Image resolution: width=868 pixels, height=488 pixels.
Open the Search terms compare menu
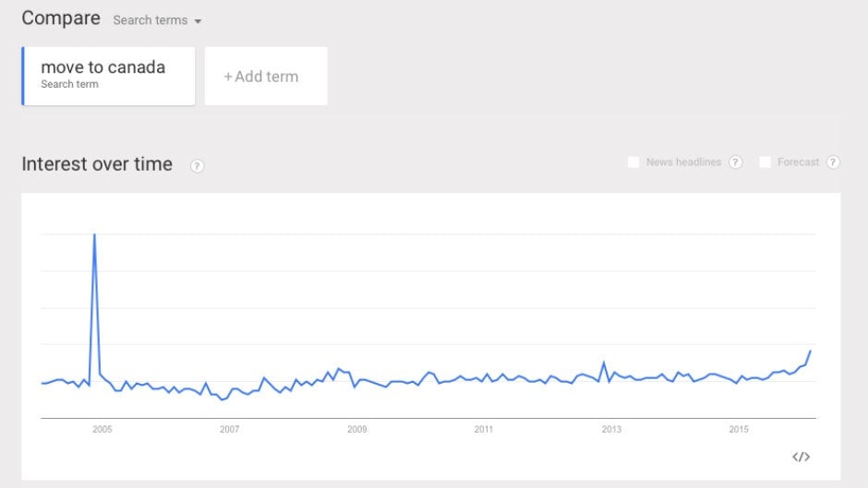pyautogui.click(x=157, y=20)
